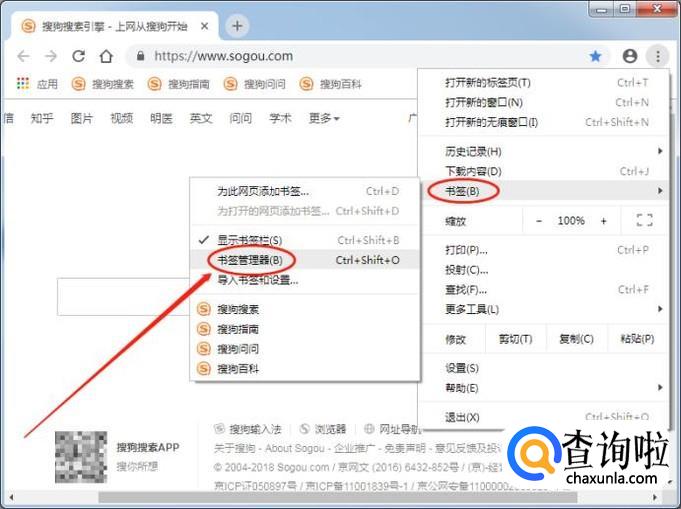Open the 问问 navigation link
The width and height of the screenshot is (681, 509).
pyautogui.click(x=241, y=118)
